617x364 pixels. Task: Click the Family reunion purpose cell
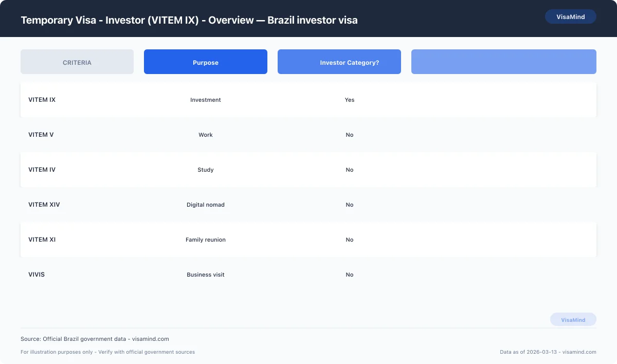(206, 240)
